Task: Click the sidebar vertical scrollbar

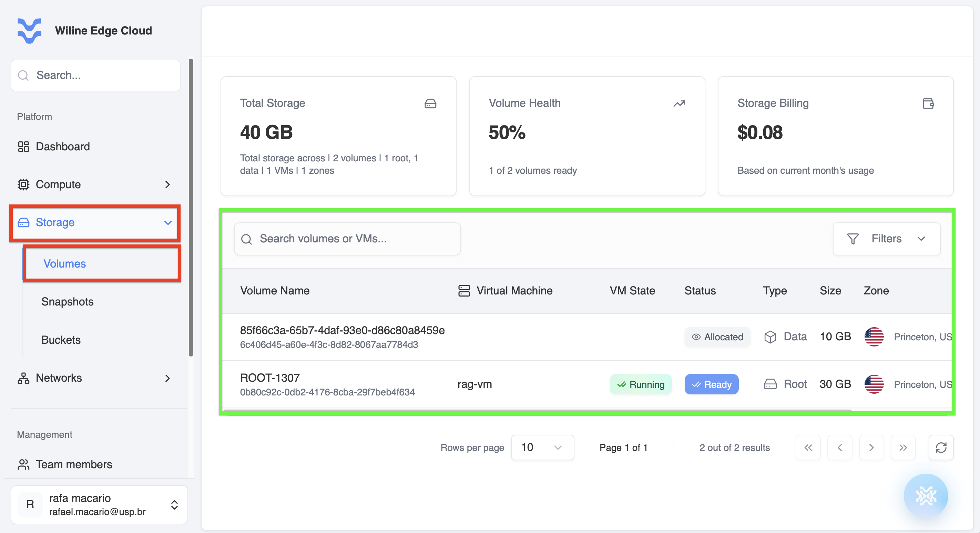Action: pos(191,208)
